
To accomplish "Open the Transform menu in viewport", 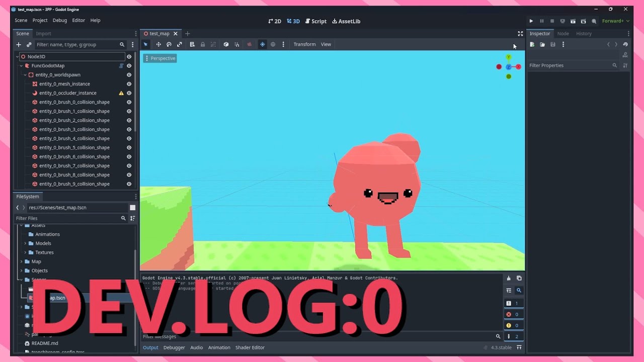I will click(x=304, y=44).
